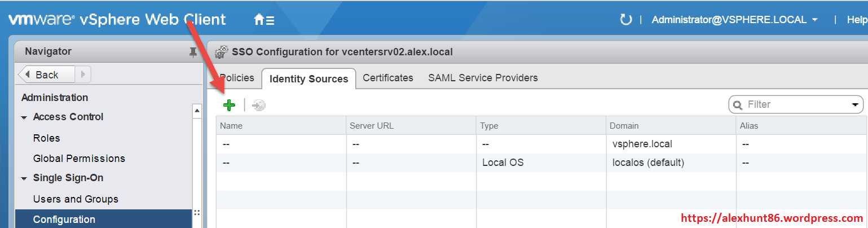This screenshot has width=868, height=228.
Task: Pin the Navigator panel with pushpin icon
Action: pyautogui.click(x=193, y=52)
